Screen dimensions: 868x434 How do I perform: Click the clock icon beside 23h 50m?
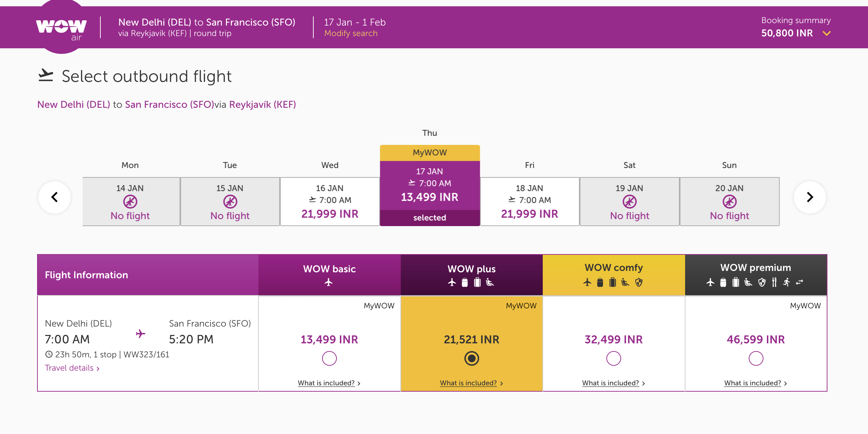(x=49, y=354)
